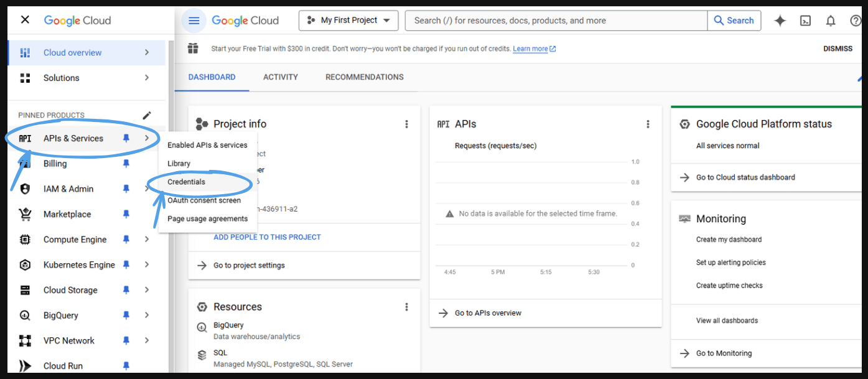Open Project info card options menu
This screenshot has width=868, height=379.
coord(407,124)
